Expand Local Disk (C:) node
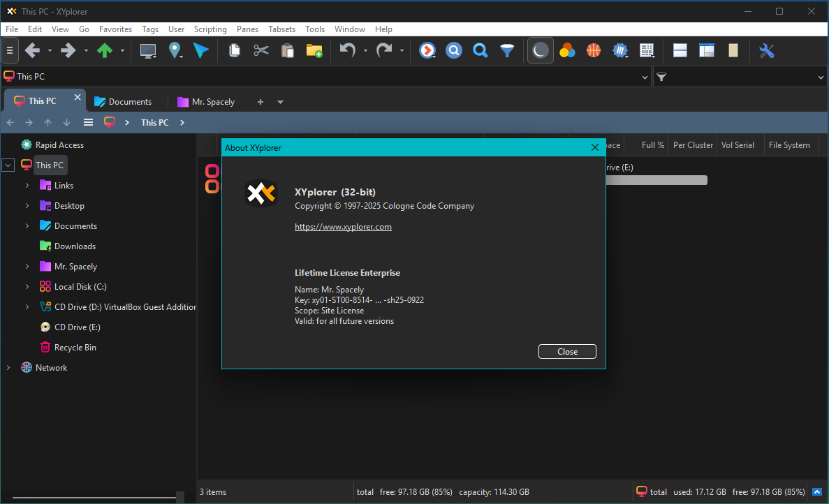This screenshot has width=829, height=504. tap(27, 287)
